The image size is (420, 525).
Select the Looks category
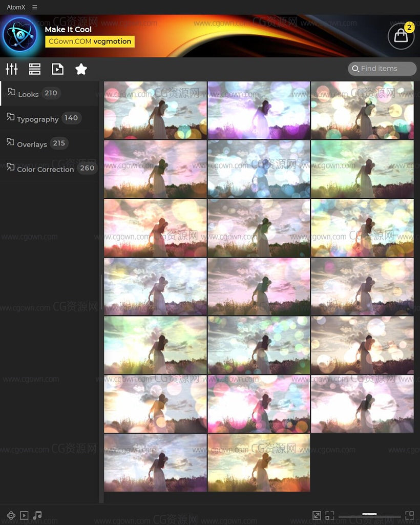click(x=50, y=93)
